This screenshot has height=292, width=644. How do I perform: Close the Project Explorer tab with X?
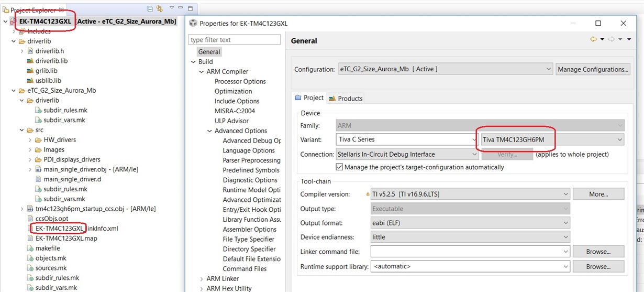(x=61, y=10)
